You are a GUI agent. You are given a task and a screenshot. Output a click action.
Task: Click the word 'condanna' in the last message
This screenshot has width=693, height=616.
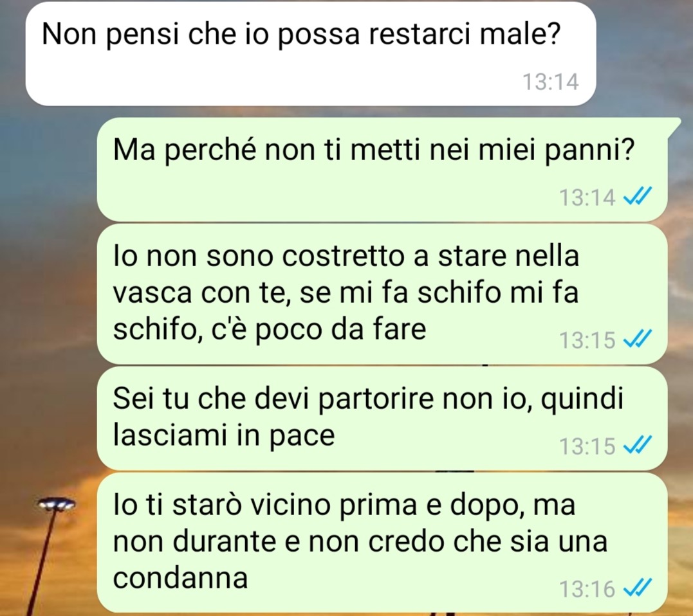pyautogui.click(x=180, y=577)
